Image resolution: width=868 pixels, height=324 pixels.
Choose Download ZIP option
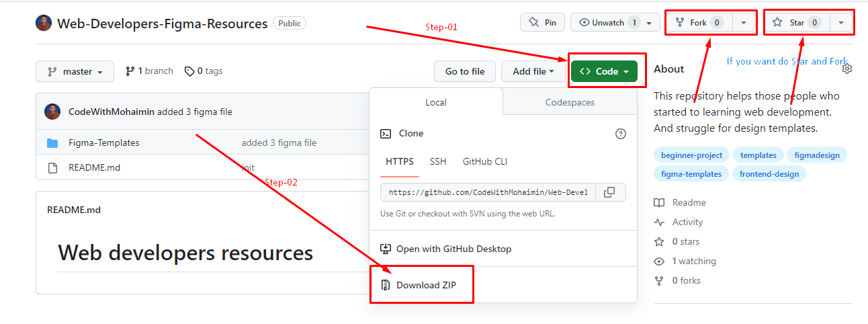pyautogui.click(x=419, y=285)
